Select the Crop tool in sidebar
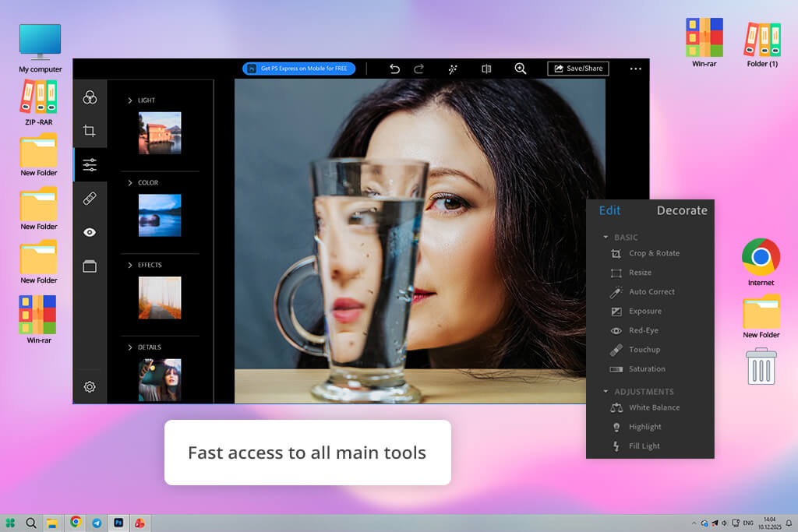Image resolution: width=798 pixels, height=532 pixels. point(90,131)
